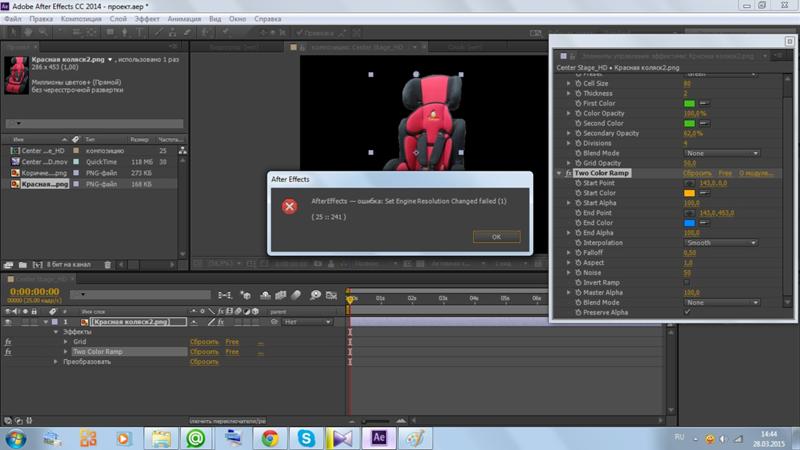Delete selected item with project trash icon
Viewport: 800px width, 450px height.
pos(108,265)
